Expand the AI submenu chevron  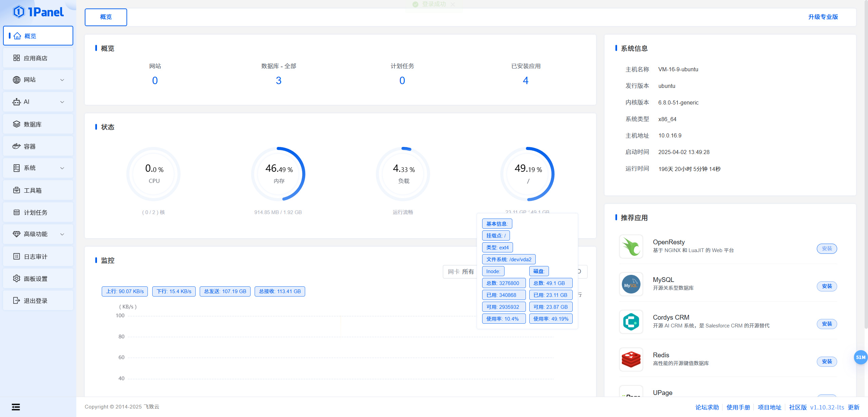[x=62, y=102]
